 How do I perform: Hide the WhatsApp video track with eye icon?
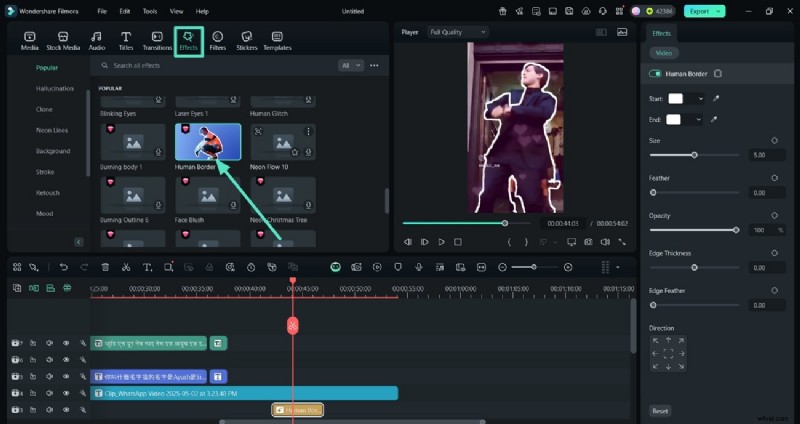(66, 394)
